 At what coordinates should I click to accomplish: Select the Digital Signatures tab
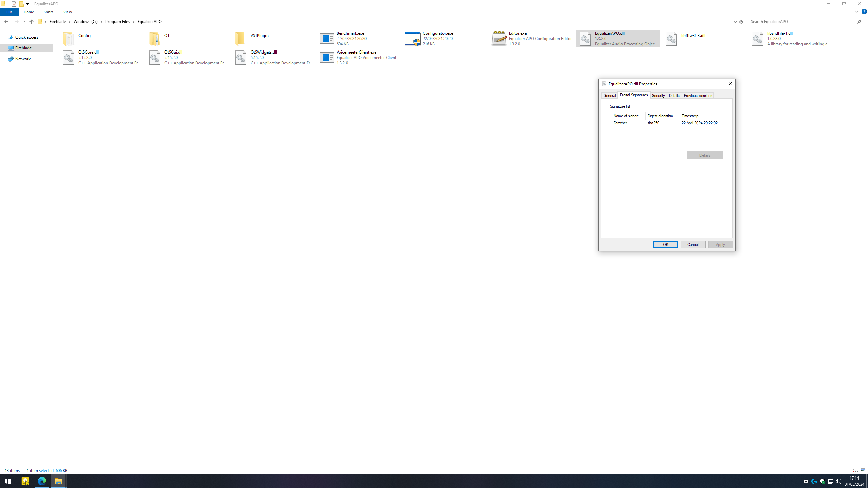coord(634,95)
